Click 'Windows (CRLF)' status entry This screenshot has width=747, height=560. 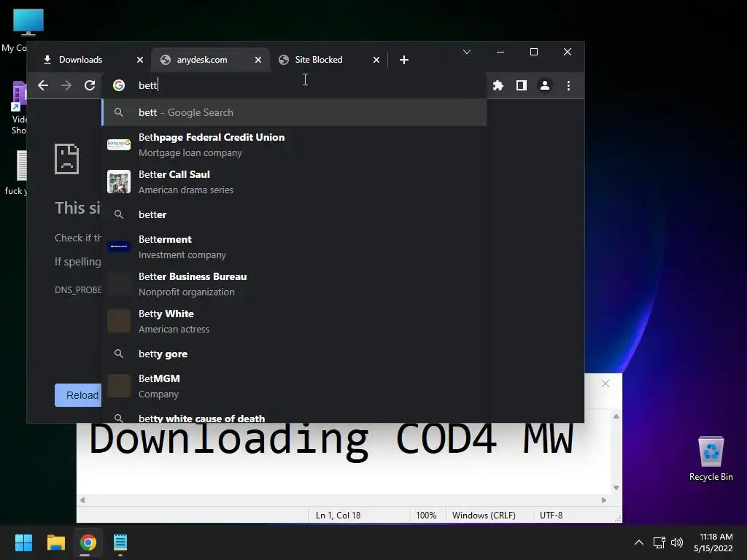click(x=484, y=516)
